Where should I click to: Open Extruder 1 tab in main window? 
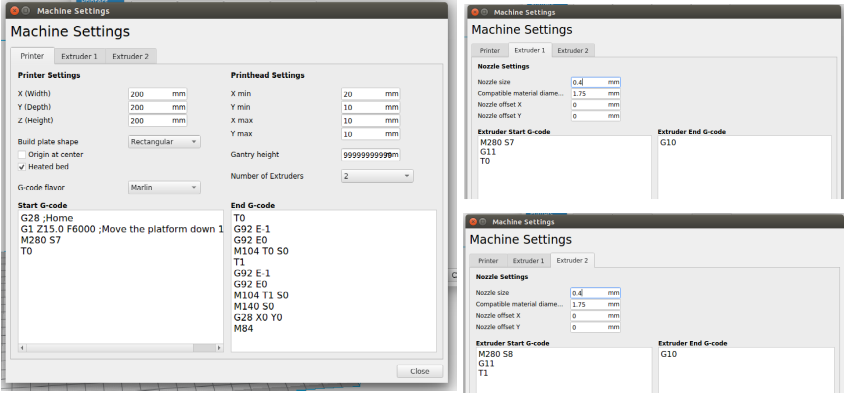[x=79, y=56]
